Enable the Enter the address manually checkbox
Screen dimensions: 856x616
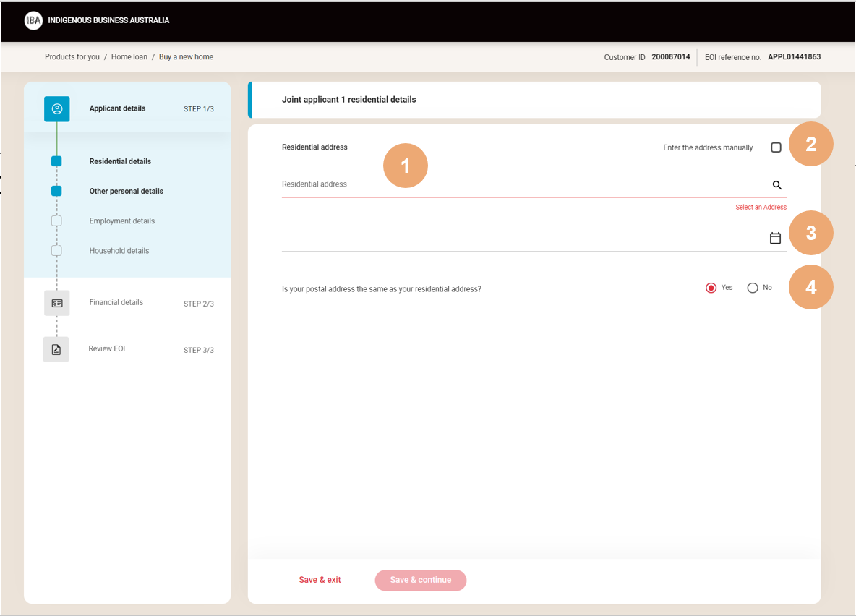coord(776,147)
